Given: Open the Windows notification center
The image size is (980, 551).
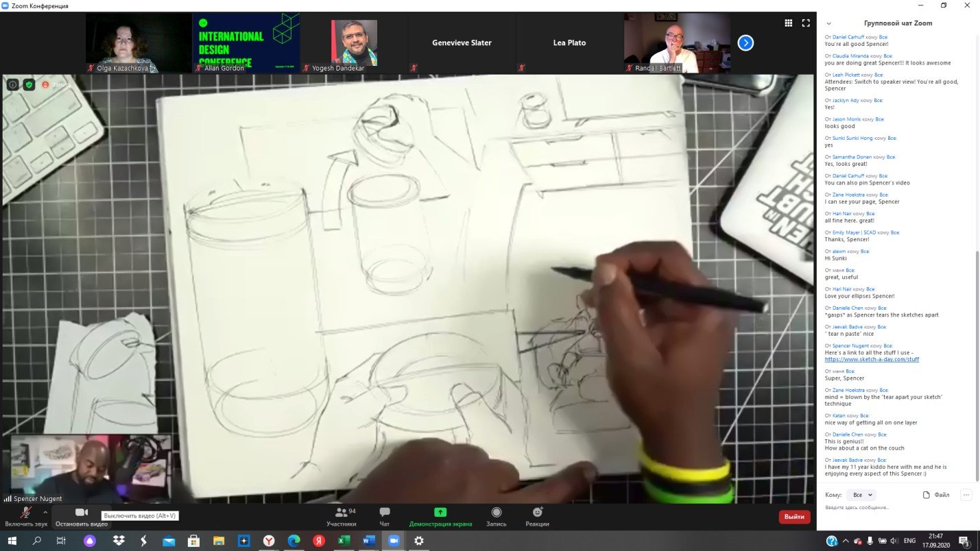Looking at the screenshot, I should click(964, 541).
